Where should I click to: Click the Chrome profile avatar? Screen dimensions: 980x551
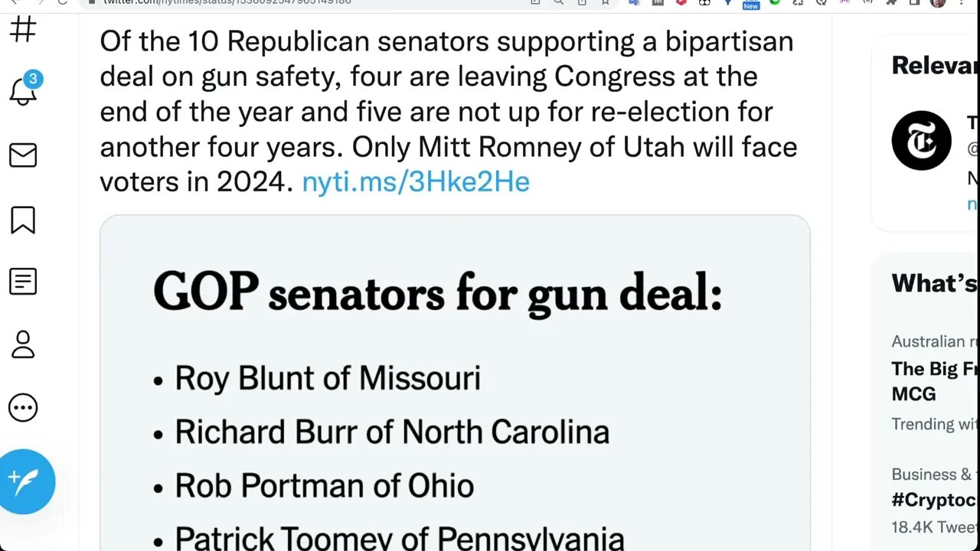(x=938, y=2)
